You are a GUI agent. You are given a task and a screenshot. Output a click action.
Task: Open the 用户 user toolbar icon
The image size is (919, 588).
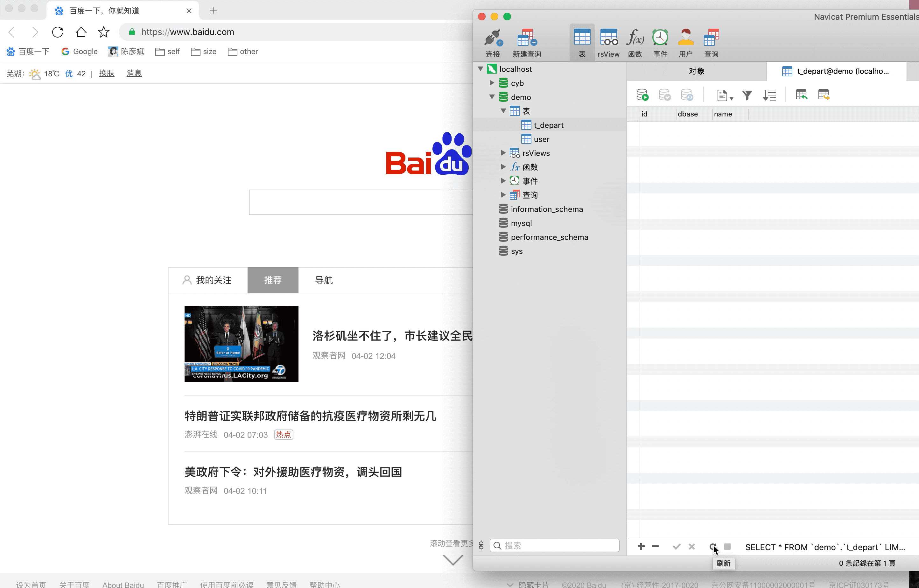coord(686,43)
